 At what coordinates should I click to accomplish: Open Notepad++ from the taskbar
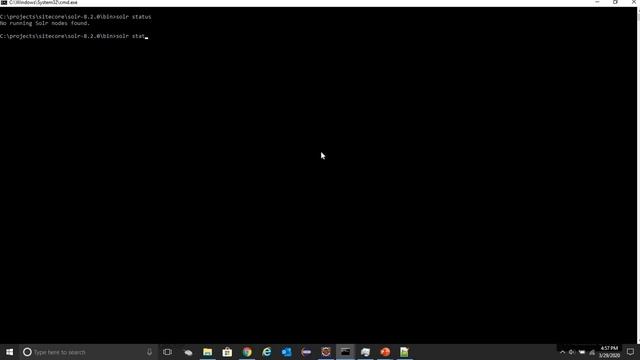tap(404, 352)
